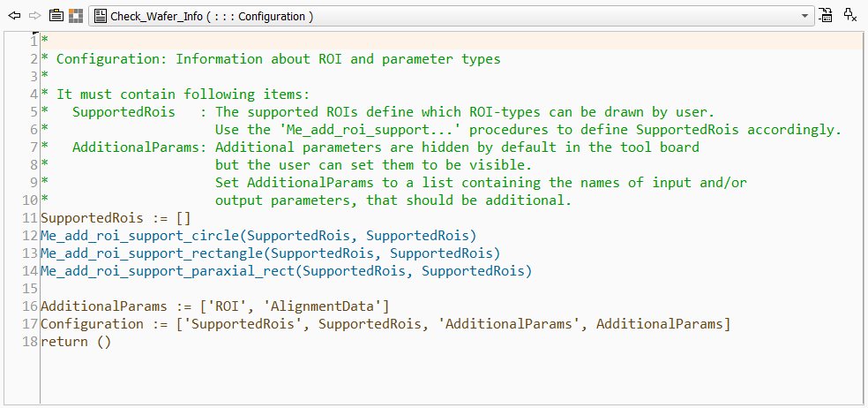Select the Me_add_roi_support_circle call line
This screenshot has height=408, width=868.
[258, 236]
